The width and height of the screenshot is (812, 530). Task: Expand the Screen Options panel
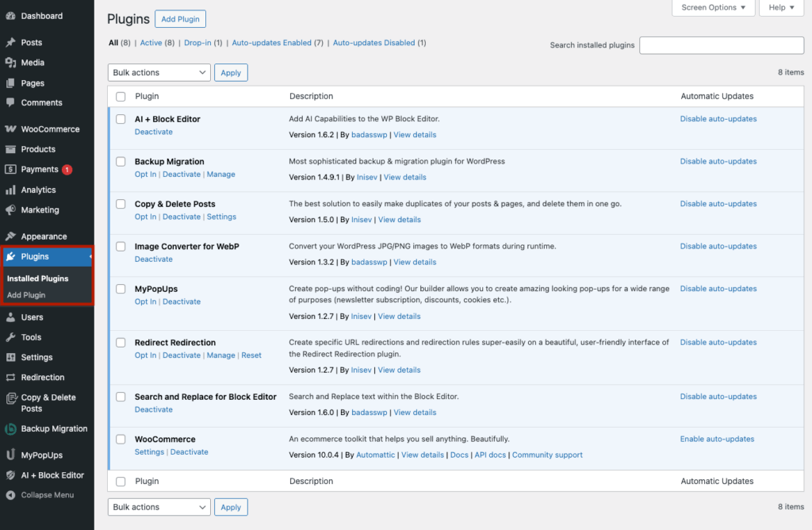[x=713, y=8]
